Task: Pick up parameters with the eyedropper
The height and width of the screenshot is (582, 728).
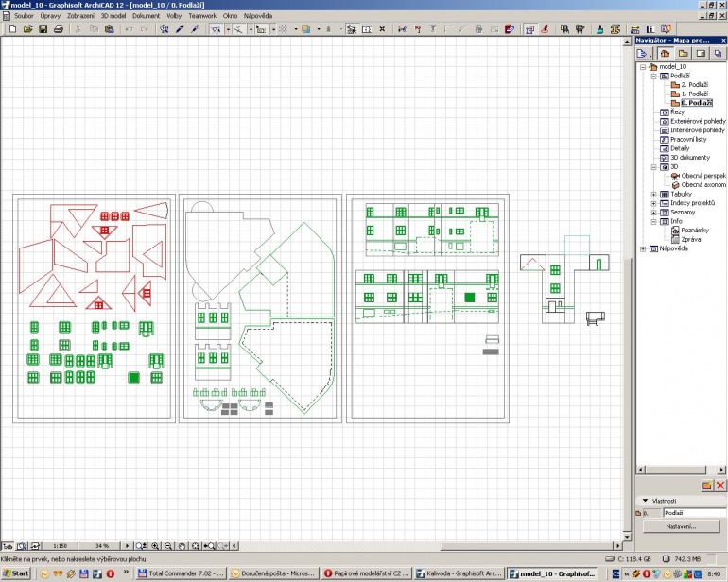Action: tap(180, 28)
